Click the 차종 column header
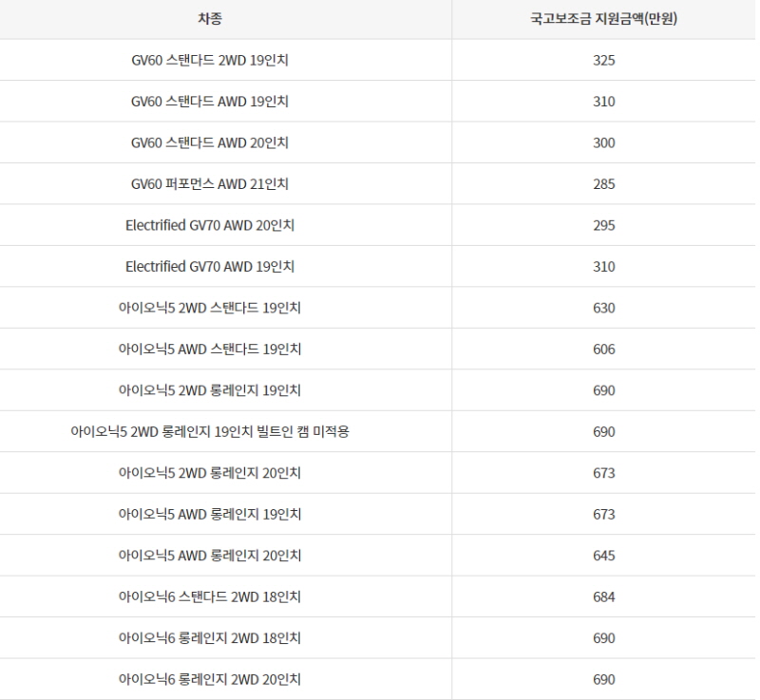 tap(210, 19)
